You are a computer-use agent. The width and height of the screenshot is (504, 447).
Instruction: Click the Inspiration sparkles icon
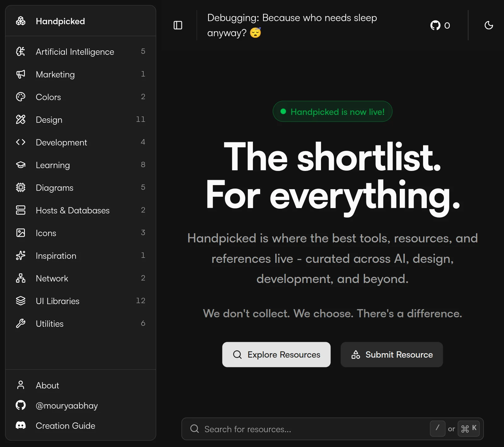click(21, 255)
